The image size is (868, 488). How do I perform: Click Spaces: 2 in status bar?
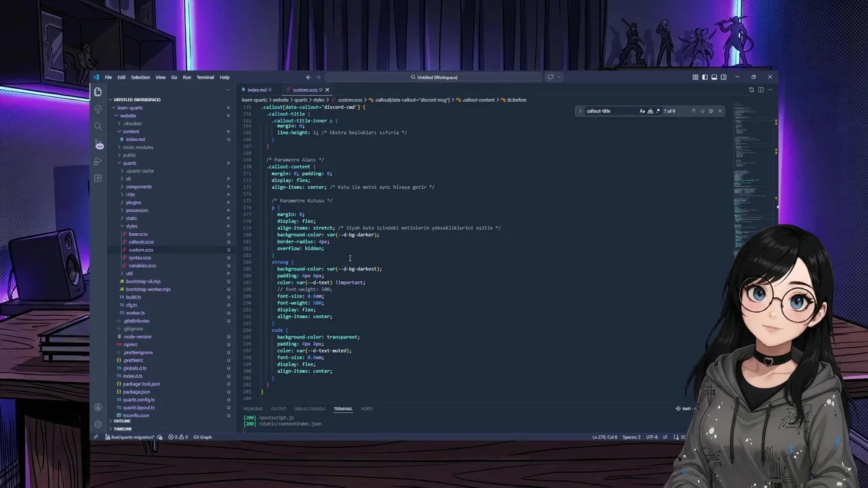[x=631, y=437]
